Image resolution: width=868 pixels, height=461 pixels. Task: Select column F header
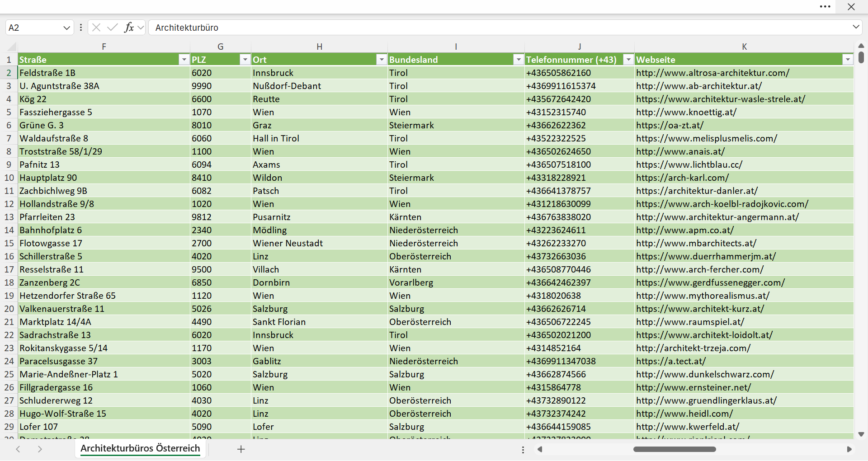coord(104,47)
